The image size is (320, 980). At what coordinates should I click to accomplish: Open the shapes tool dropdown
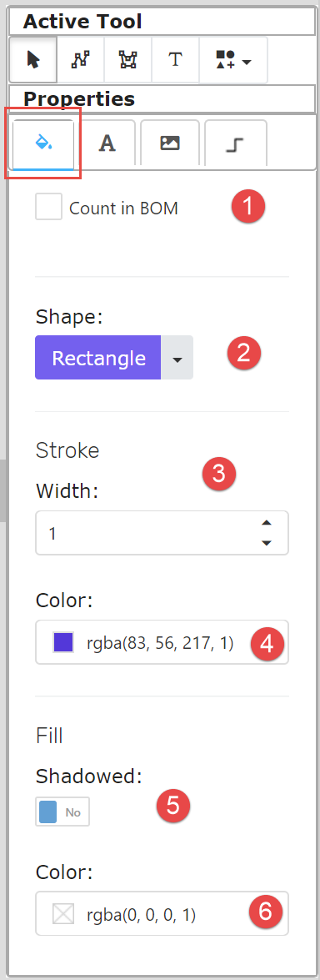click(x=233, y=59)
